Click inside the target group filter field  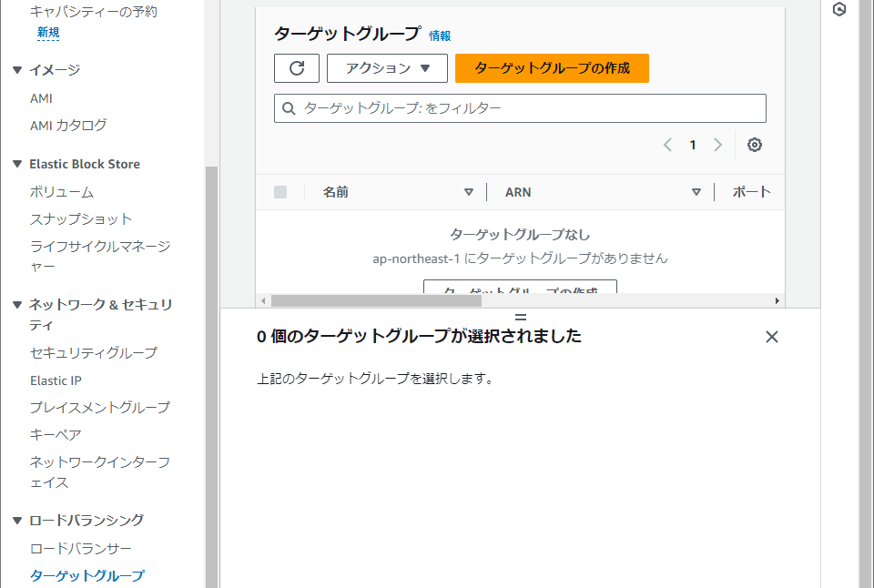tap(519, 107)
